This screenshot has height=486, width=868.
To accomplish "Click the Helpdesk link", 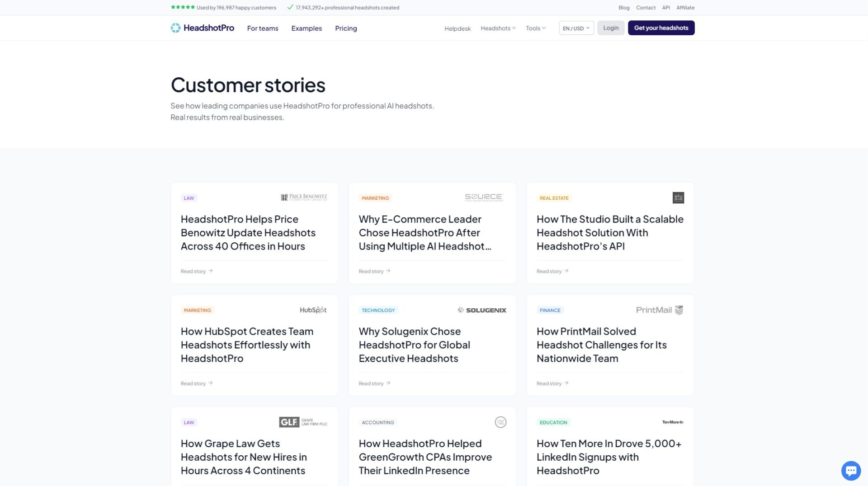I will click(457, 28).
